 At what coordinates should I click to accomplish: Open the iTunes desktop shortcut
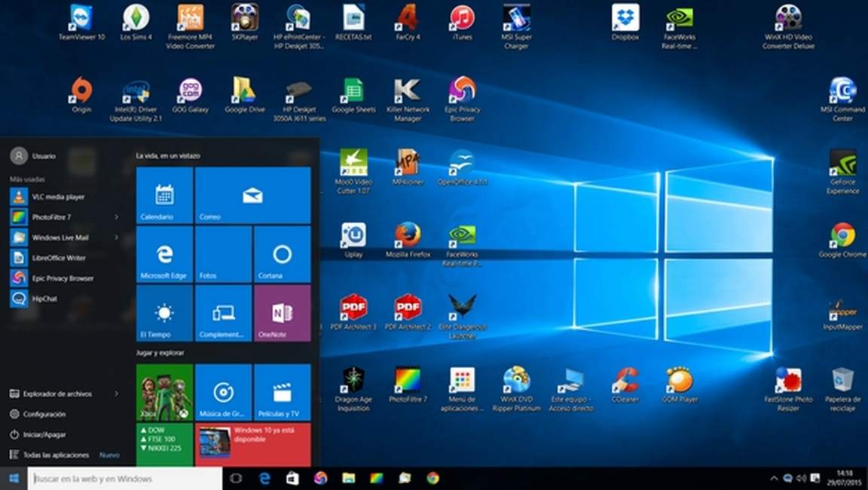click(462, 19)
